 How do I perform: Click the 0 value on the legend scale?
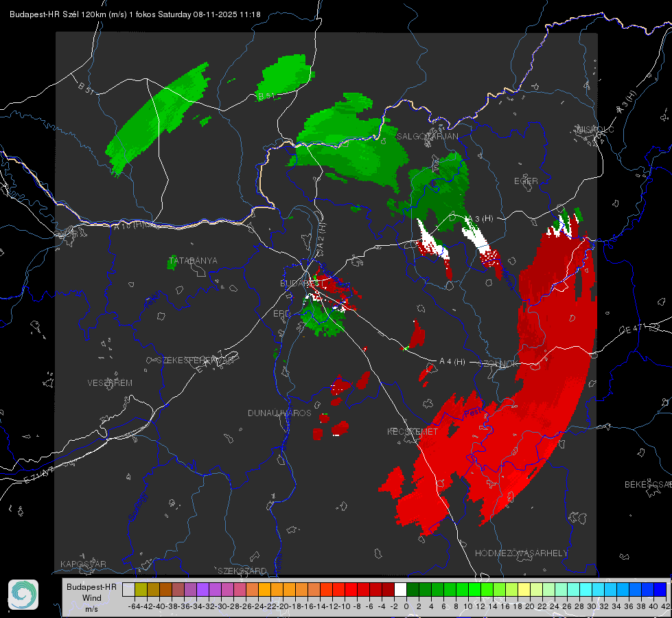point(406,606)
